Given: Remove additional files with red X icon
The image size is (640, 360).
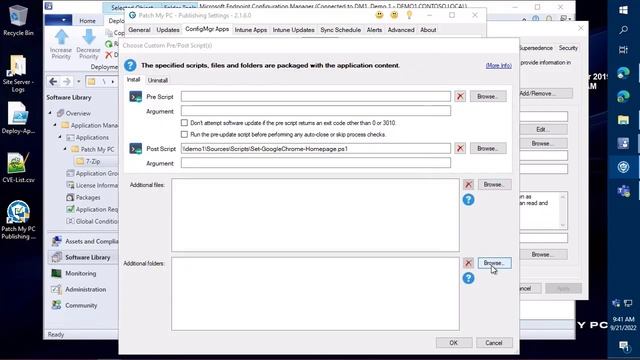Looking at the screenshot, I should (x=468, y=184).
